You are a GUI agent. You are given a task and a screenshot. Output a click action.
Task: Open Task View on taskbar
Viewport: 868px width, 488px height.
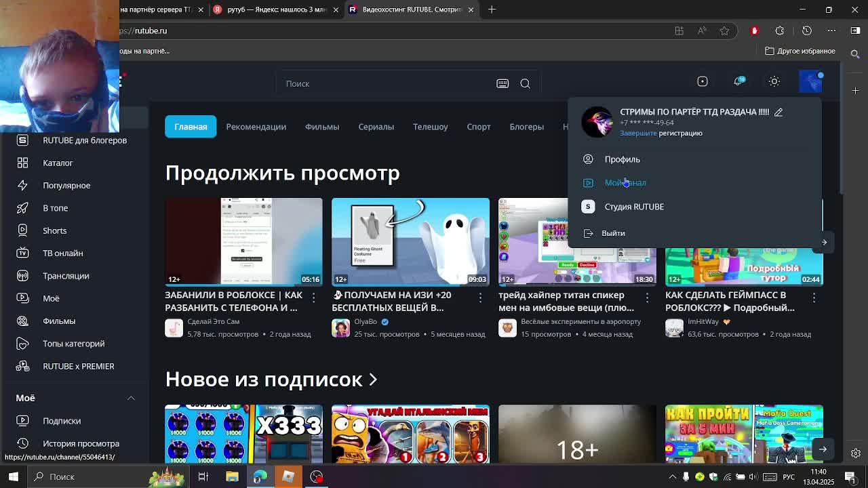203,476
